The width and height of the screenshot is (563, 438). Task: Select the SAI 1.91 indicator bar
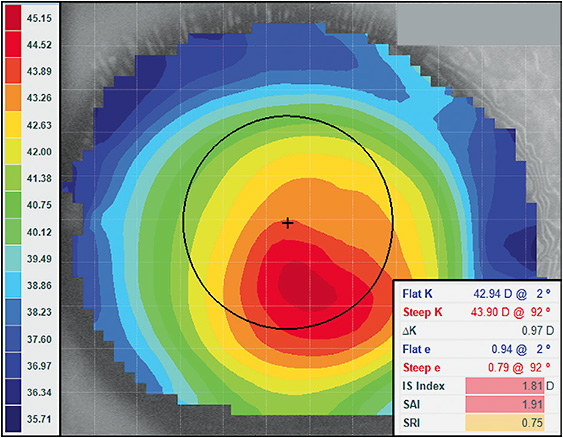tap(505, 404)
